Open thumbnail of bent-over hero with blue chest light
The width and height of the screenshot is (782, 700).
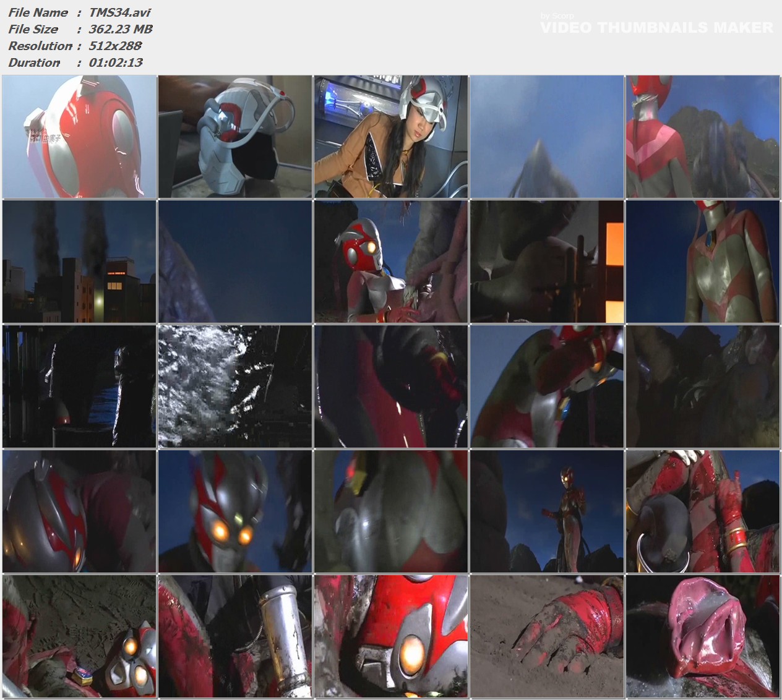(547, 386)
